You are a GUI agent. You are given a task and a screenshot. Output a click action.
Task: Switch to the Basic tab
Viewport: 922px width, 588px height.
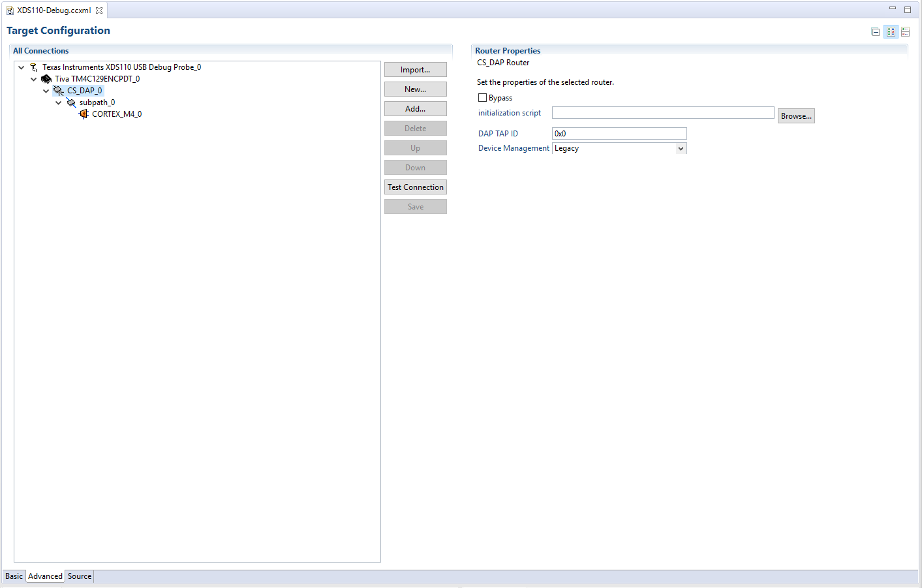[14, 576]
